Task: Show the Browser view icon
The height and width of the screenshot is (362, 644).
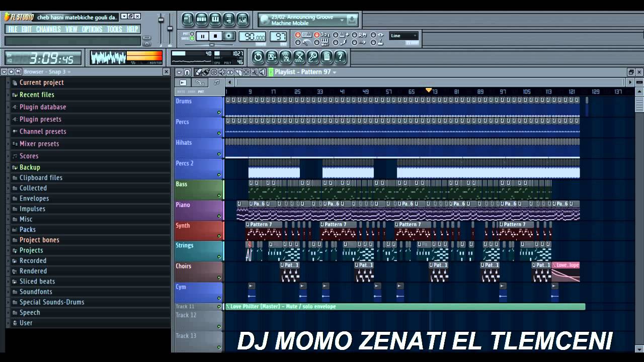Action: pos(229,20)
